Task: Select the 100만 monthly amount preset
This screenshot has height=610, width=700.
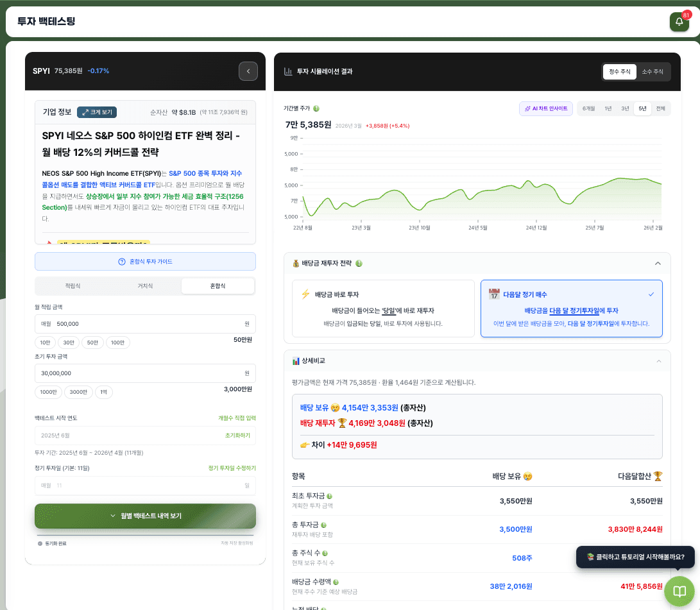Action: pos(118,343)
